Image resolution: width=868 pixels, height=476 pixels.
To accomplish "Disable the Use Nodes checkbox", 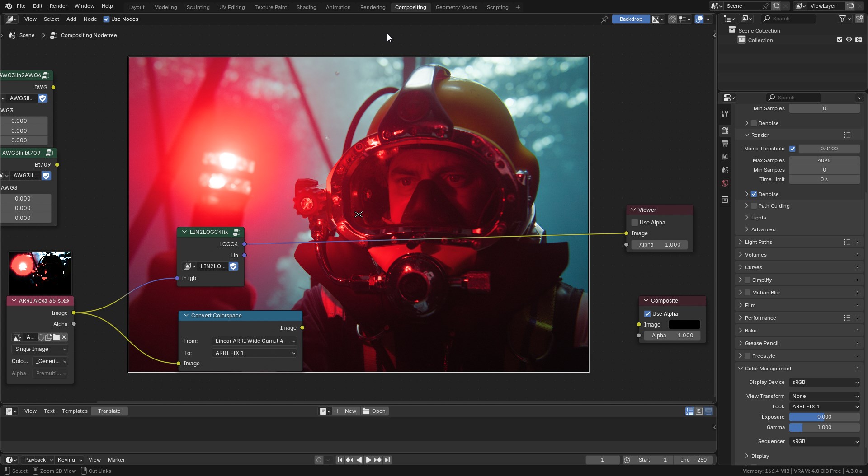I will point(107,19).
